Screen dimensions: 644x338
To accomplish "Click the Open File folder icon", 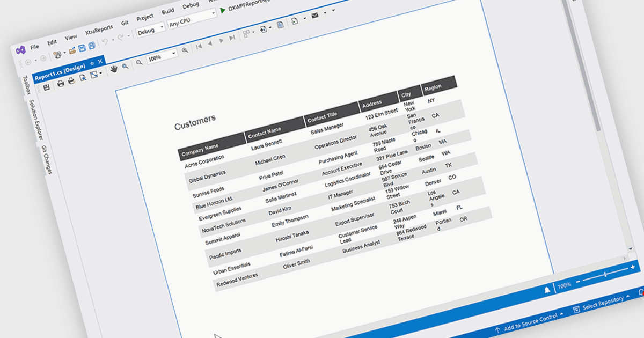I will [72, 50].
